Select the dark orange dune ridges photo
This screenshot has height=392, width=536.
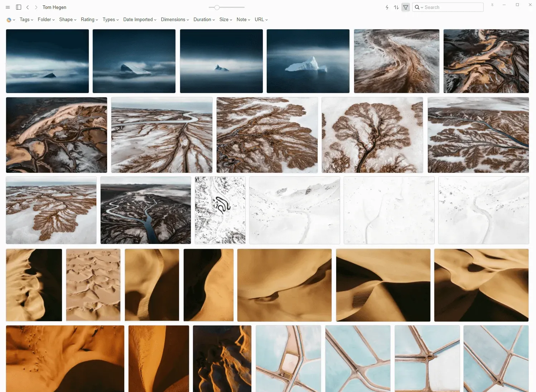pos(222,359)
